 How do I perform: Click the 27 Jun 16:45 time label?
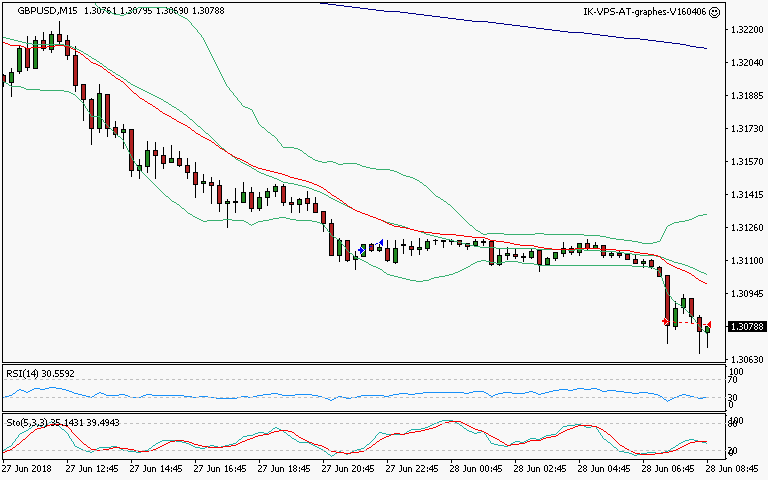pyautogui.click(x=220, y=467)
